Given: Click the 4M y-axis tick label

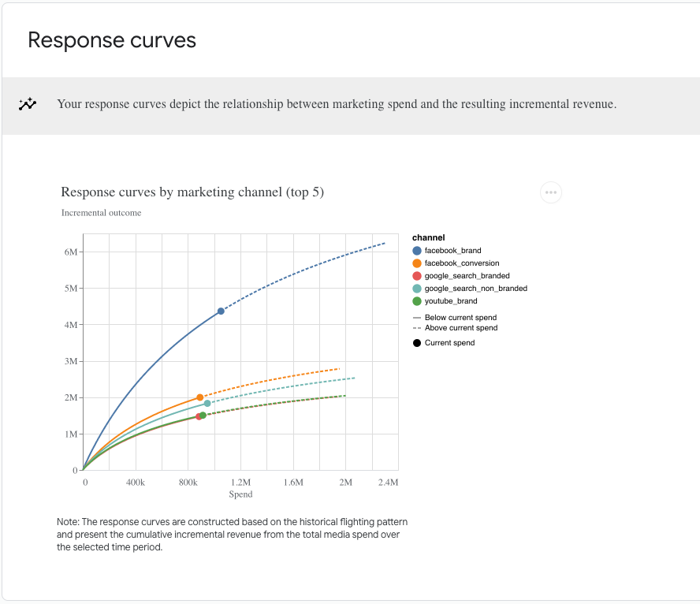Looking at the screenshot, I should coord(71,325).
